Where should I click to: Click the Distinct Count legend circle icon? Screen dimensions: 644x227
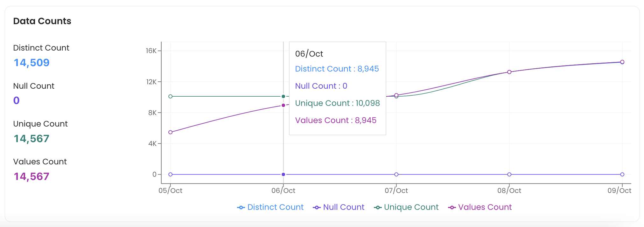[x=241, y=207]
